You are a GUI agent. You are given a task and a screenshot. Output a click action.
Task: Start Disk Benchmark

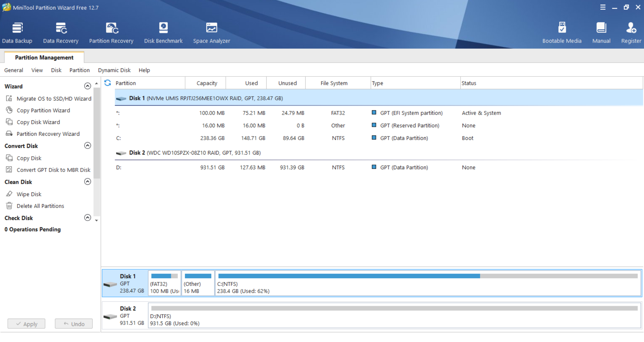[163, 33]
